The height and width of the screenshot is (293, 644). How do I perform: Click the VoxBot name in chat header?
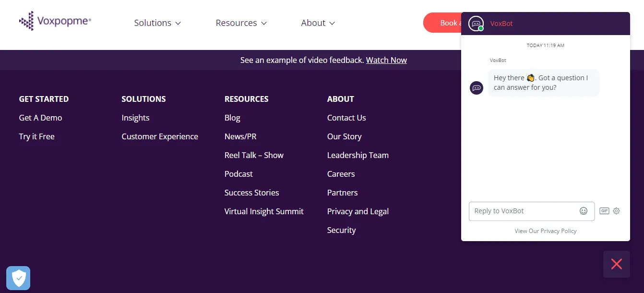tap(501, 24)
